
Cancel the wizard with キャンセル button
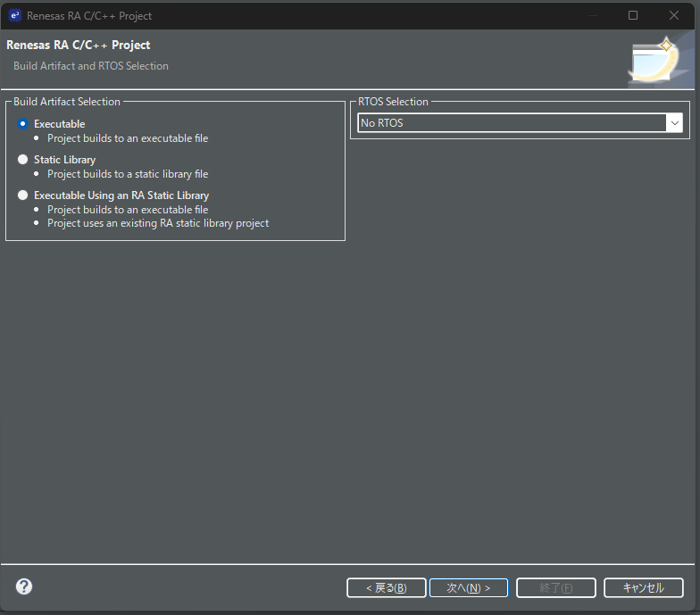(643, 587)
